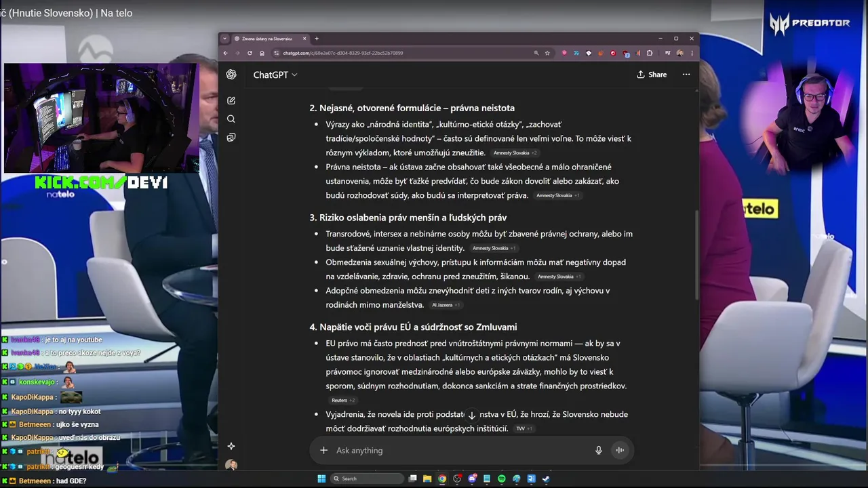This screenshot has height=488, width=868.
Task: Open the Chrome profile avatar
Action: [680, 53]
